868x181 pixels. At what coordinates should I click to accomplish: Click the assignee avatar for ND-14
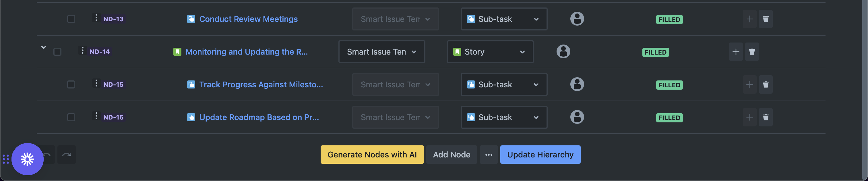pos(563,51)
